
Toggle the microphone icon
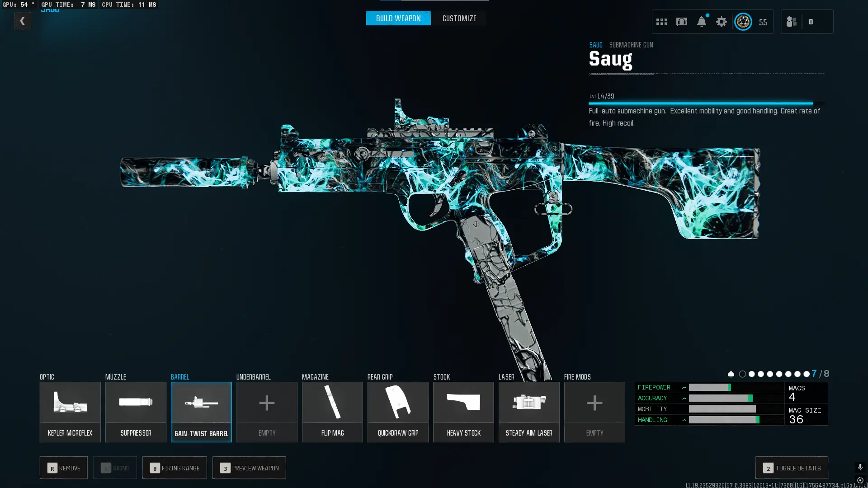pyautogui.click(x=860, y=467)
